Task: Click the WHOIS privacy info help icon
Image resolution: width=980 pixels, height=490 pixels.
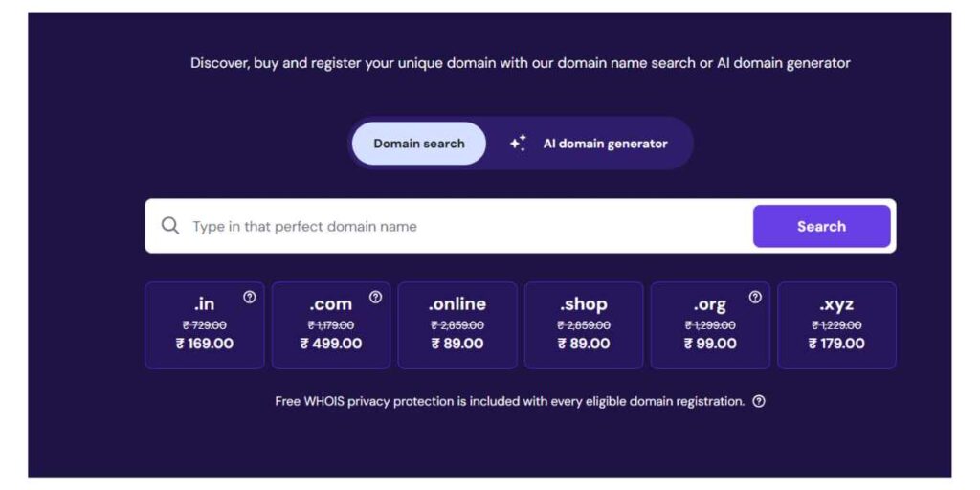Action: point(759,401)
